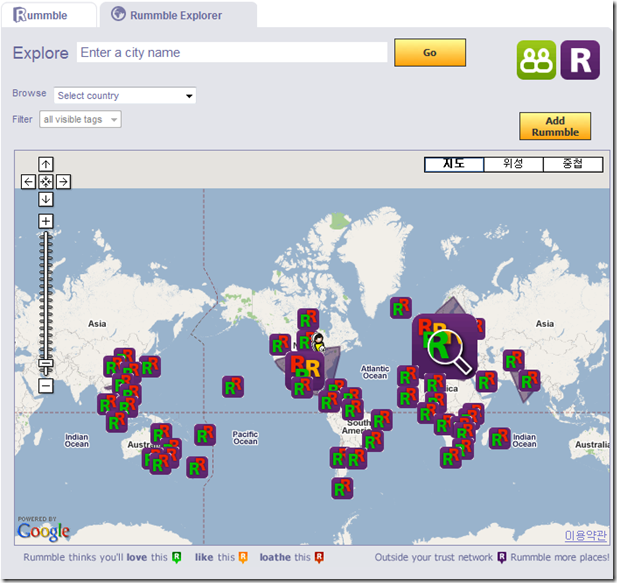Click the large magnifier Rummble marker over Europe

point(445,346)
